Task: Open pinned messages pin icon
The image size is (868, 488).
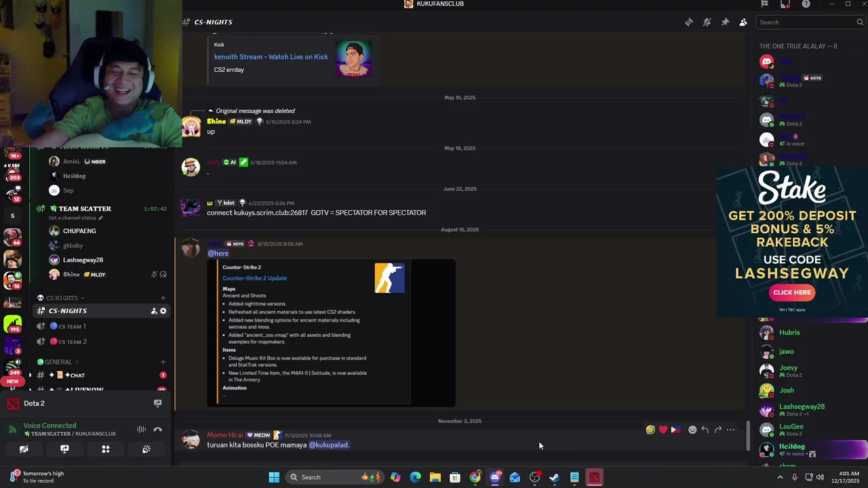Action: click(x=725, y=22)
